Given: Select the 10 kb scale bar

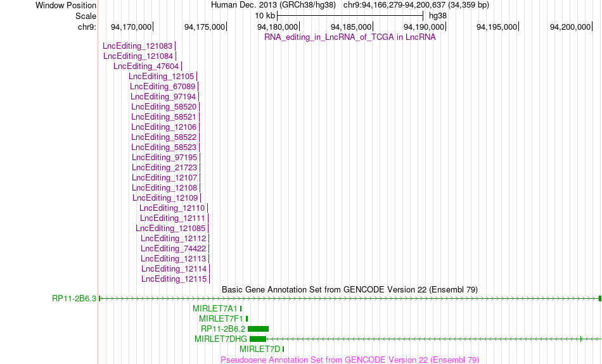Looking at the screenshot, I should pyautogui.click(x=350, y=16).
